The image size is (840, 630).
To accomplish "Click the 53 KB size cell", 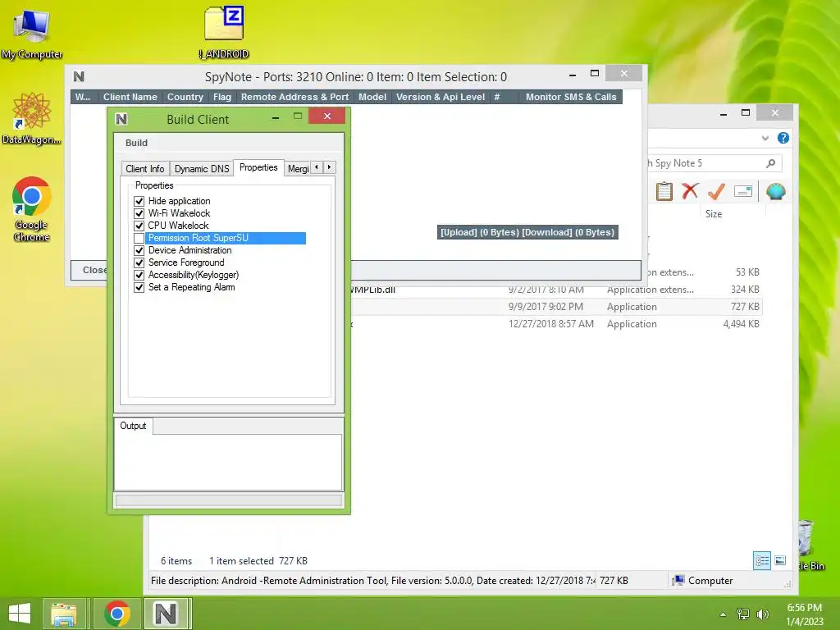I will (748, 272).
